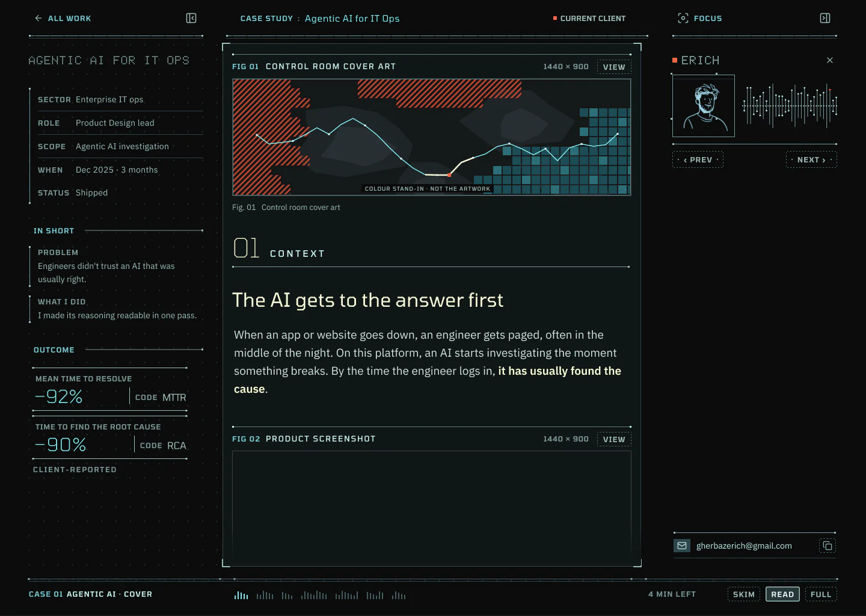Click the audio waveform next to the portrait

tap(790, 106)
